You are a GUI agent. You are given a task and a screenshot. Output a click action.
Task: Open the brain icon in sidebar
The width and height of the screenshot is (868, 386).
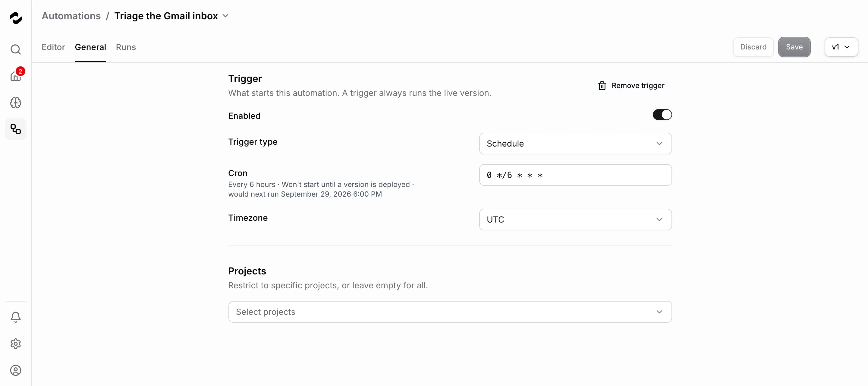click(15, 103)
